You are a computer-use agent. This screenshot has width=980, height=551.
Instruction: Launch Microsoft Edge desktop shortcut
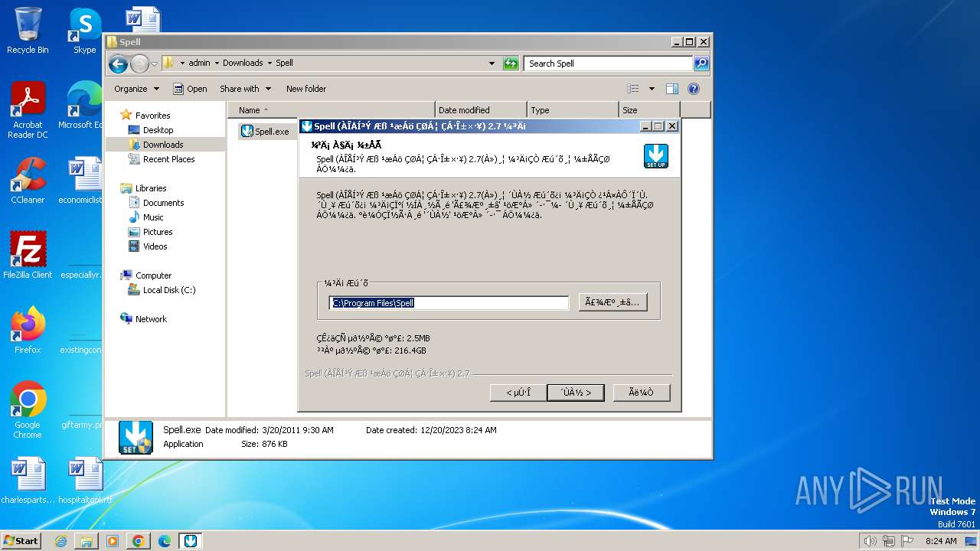click(x=81, y=106)
